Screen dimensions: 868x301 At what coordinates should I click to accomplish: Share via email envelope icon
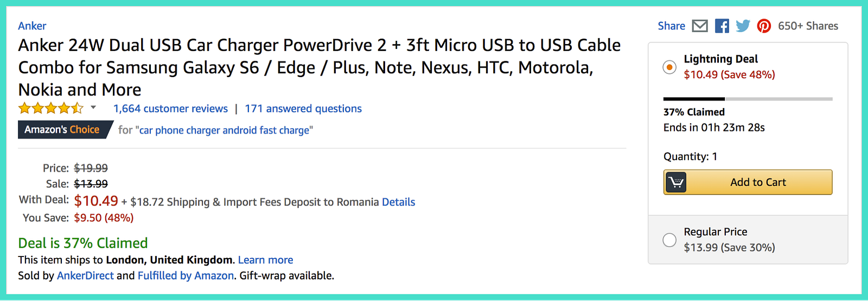pos(700,26)
